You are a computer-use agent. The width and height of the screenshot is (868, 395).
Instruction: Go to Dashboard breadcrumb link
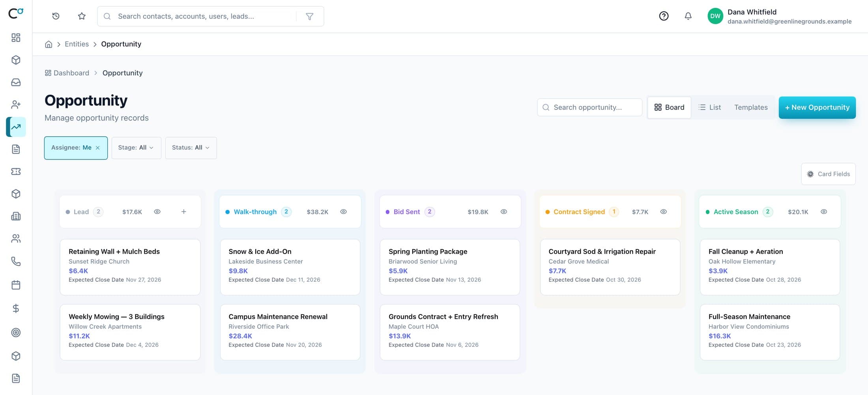[67, 73]
